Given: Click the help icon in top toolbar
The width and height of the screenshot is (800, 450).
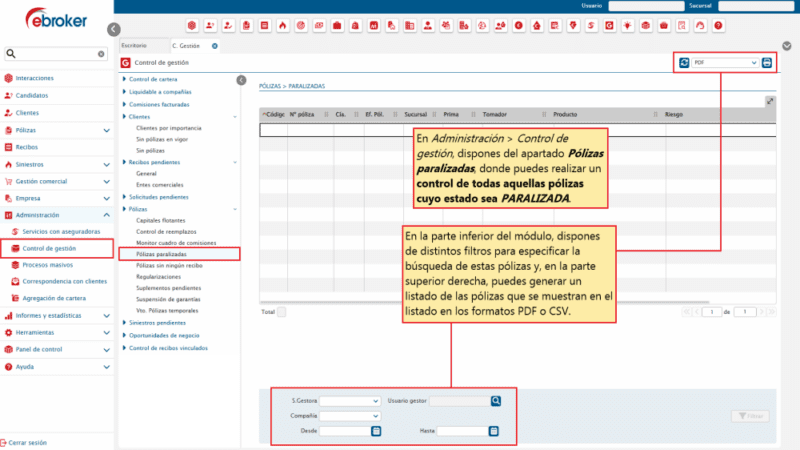Looking at the screenshot, I should tap(718, 25).
